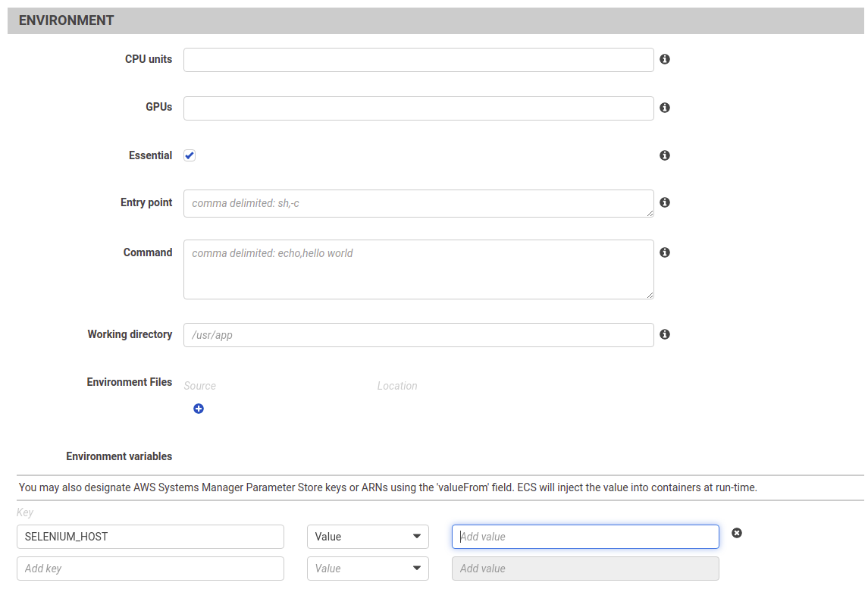Image resolution: width=868 pixels, height=589 pixels.
Task: Click the empty Add key field
Action: pyautogui.click(x=150, y=569)
